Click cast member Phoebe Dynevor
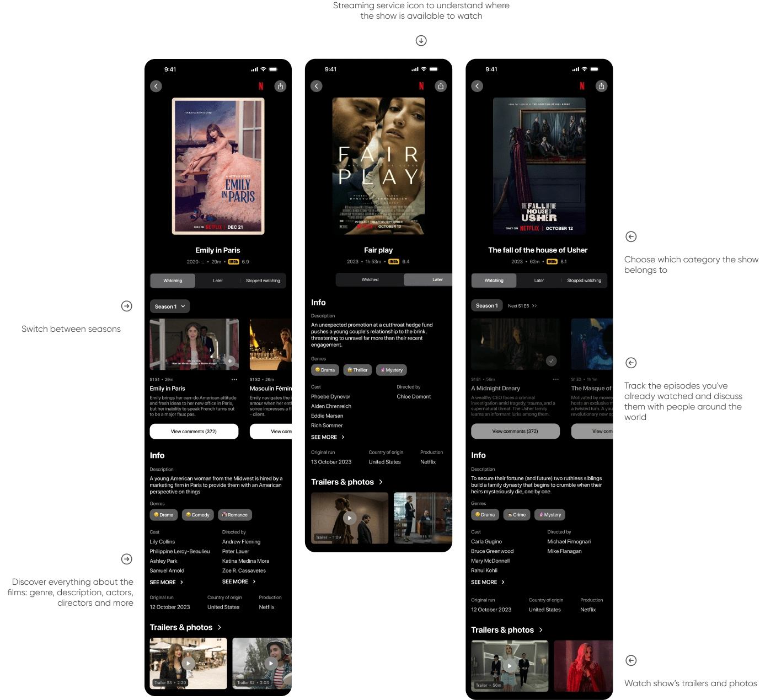Image resolution: width=760 pixels, height=700 pixels. (x=330, y=396)
